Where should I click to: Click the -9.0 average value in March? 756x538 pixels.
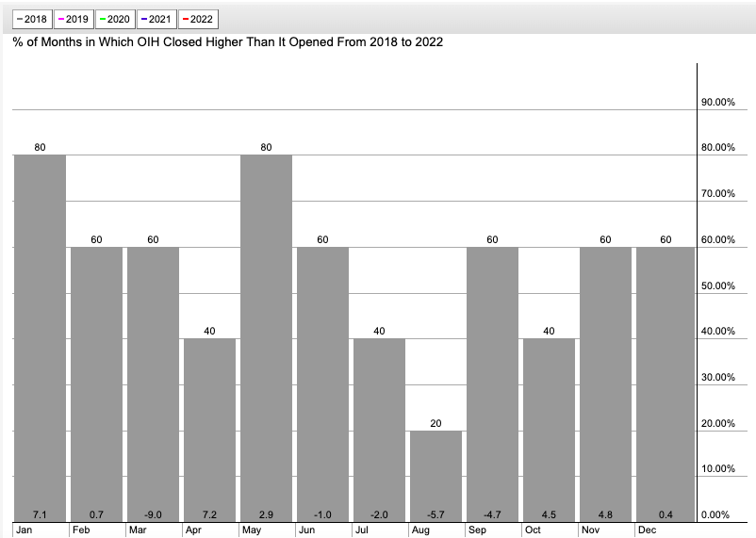point(153,514)
